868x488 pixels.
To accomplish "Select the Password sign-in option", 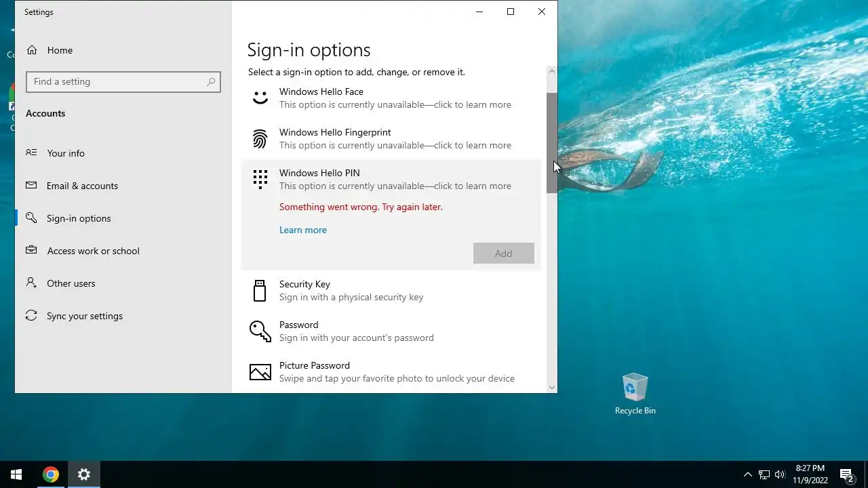I will [x=391, y=331].
